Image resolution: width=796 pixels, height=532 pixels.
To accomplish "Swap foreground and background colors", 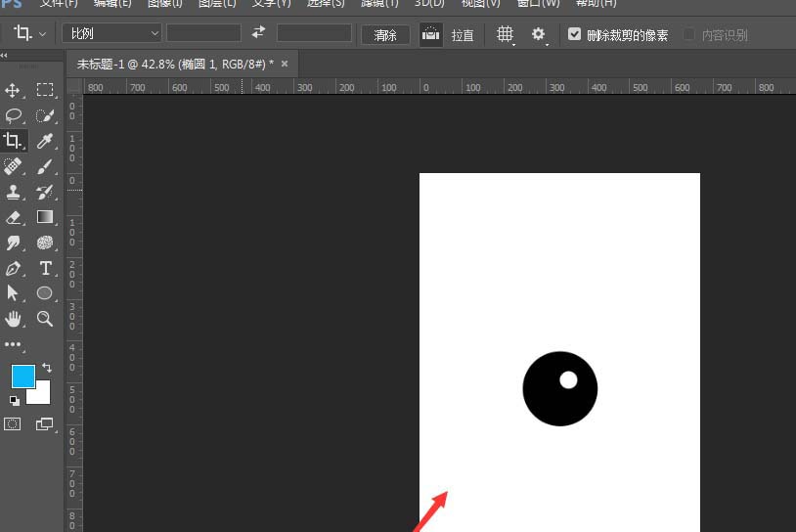I will click(x=46, y=368).
